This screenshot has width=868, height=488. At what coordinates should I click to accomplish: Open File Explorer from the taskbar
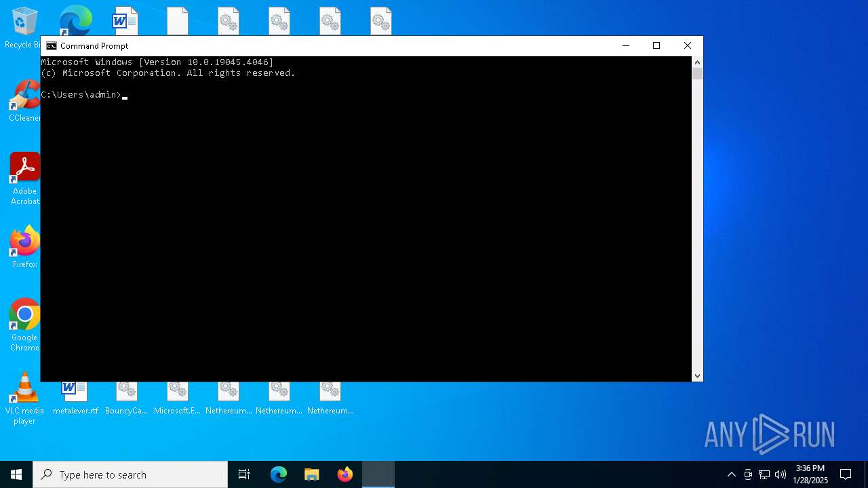click(x=312, y=474)
